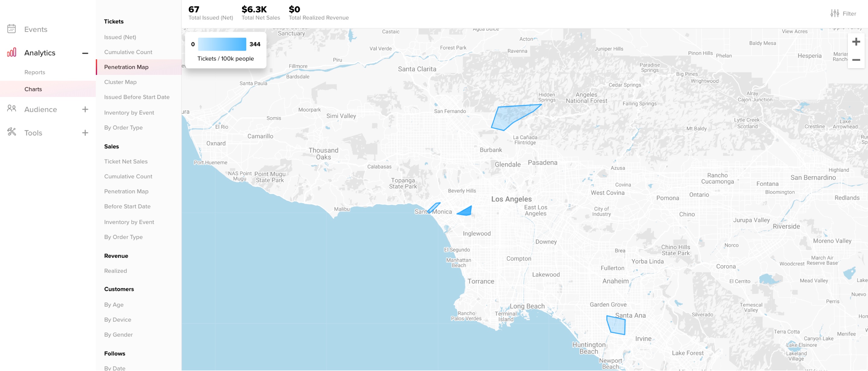Open Tickets By Order Type chart
The height and width of the screenshot is (371, 868).
[x=123, y=127]
